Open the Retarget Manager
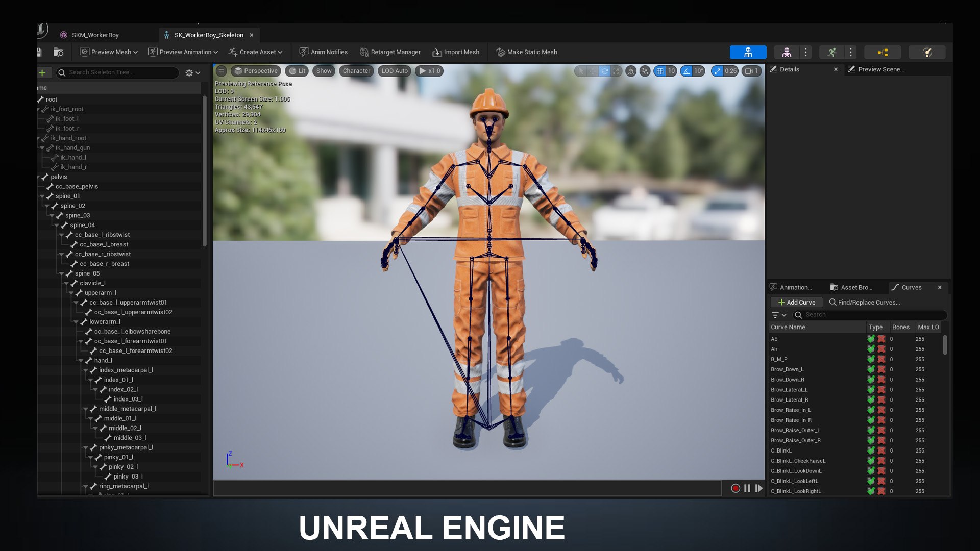This screenshot has height=551, width=980. tap(390, 52)
